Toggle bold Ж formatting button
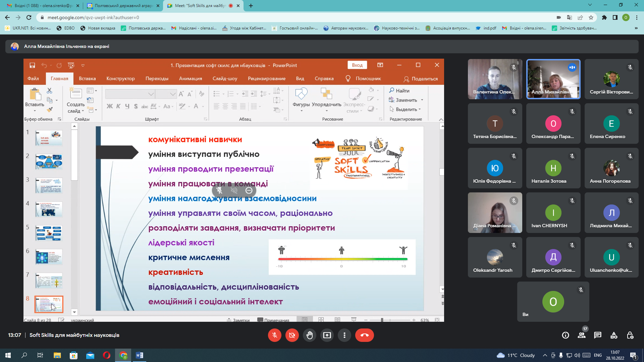Image resolution: width=644 pixels, height=362 pixels. tap(110, 106)
